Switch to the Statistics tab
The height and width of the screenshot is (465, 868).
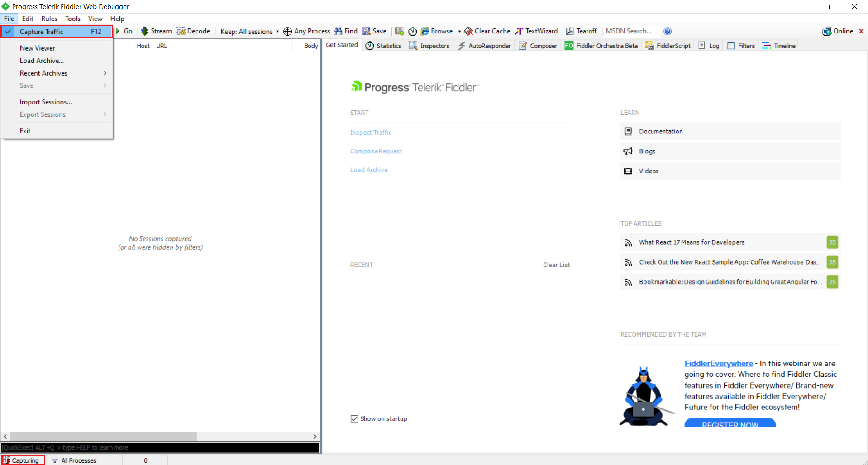384,46
